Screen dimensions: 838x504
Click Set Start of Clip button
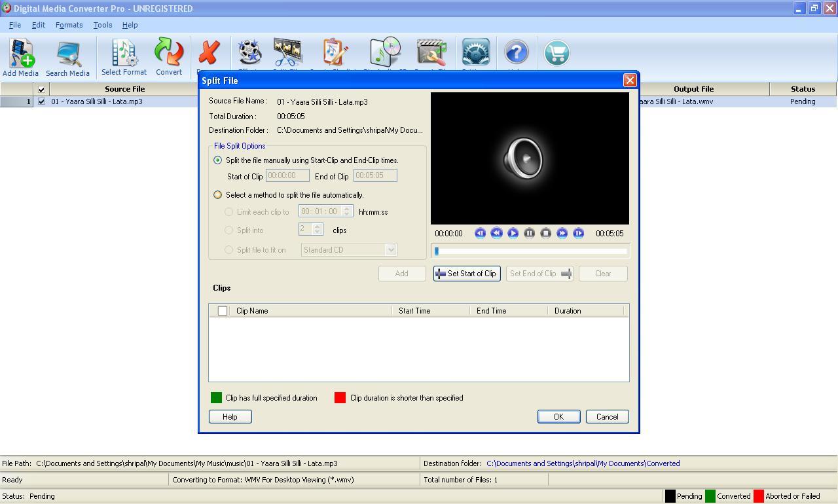coord(467,274)
